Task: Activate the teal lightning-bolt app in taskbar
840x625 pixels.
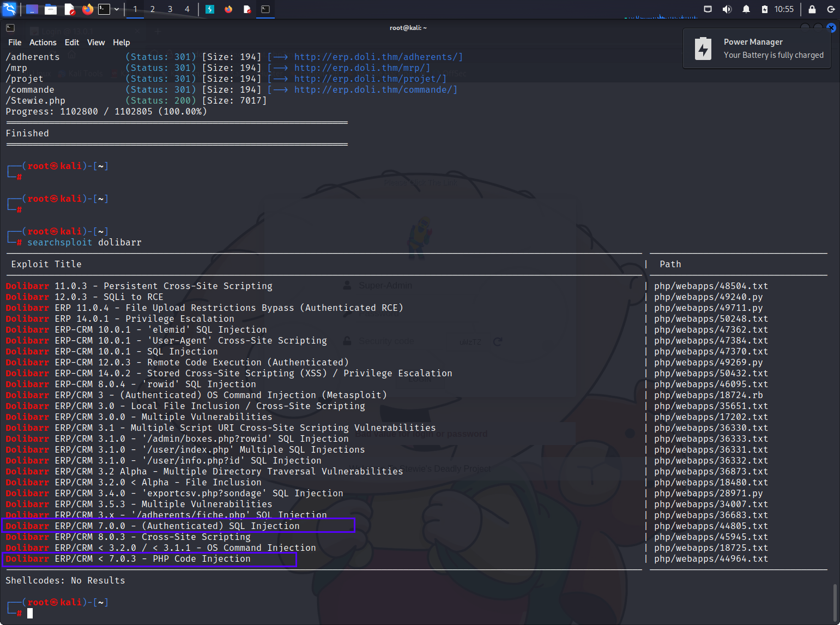Action: 210,9
